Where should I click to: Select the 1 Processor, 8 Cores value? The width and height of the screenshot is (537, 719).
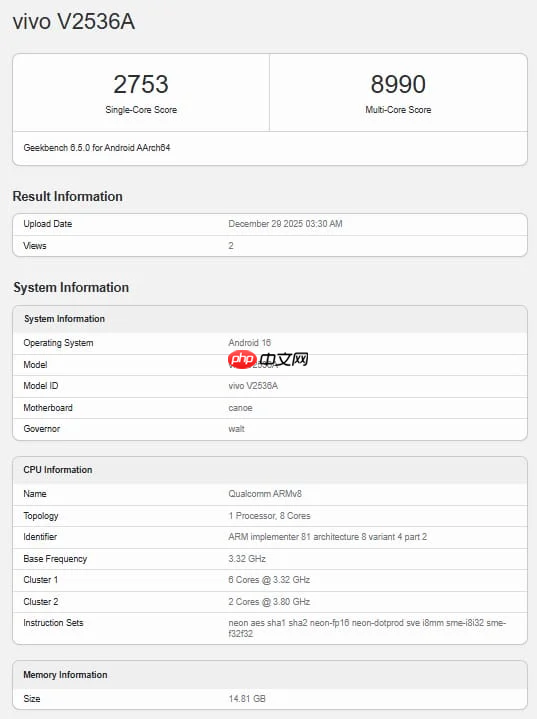coord(269,516)
